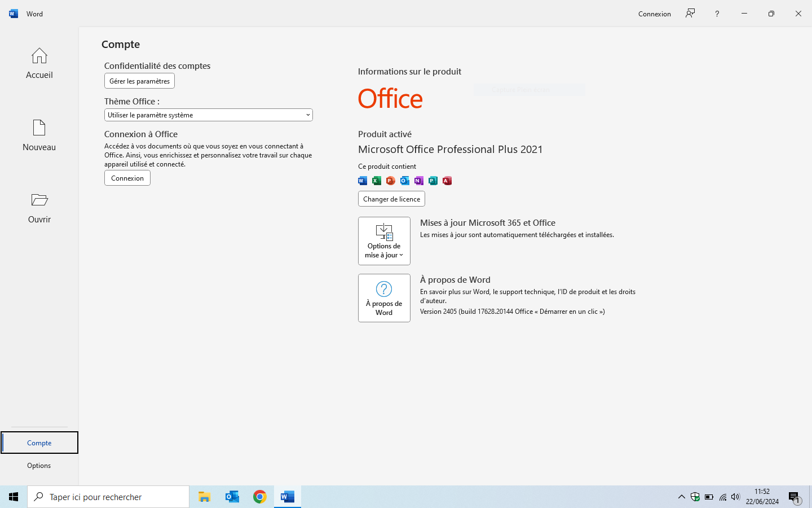The image size is (812, 508).
Task: Show hidden system tray icons
Action: point(681,497)
